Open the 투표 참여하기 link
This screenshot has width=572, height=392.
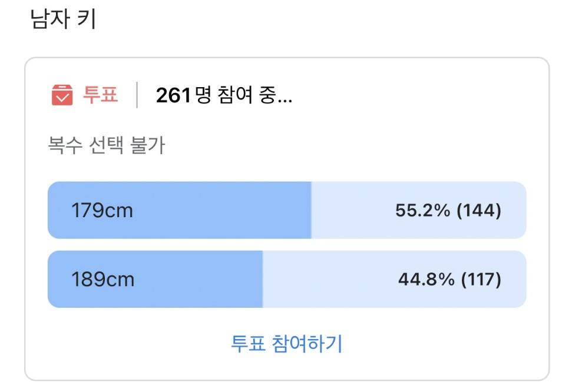tap(287, 344)
